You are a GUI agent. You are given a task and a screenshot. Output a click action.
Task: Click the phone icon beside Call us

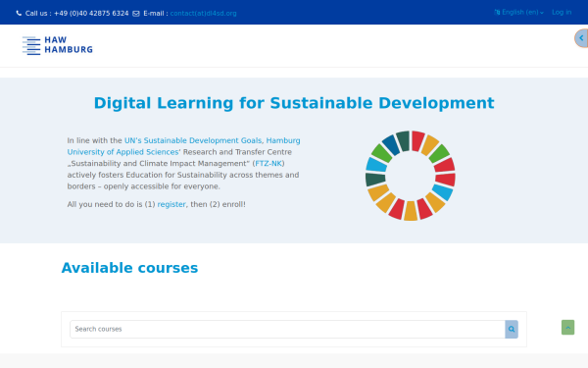click(19, 14)
